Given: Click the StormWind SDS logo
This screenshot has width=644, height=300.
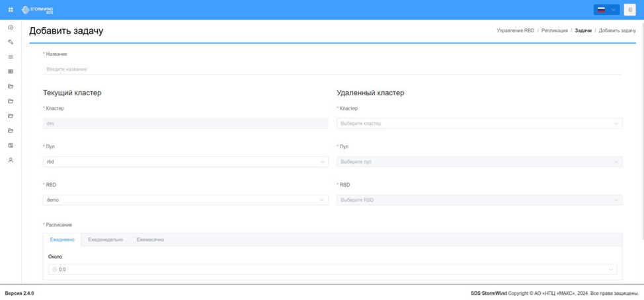Looking at the screenshot, I should [38, 10].
